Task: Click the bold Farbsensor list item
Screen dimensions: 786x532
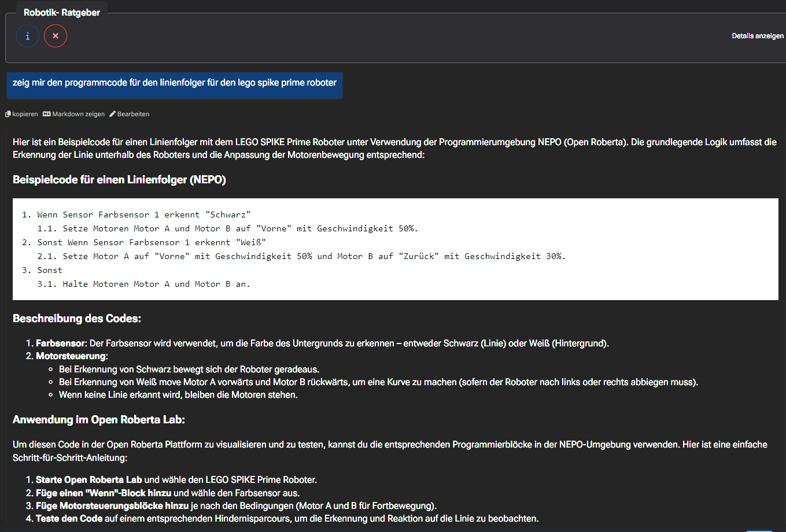Action: pos(61,343)
